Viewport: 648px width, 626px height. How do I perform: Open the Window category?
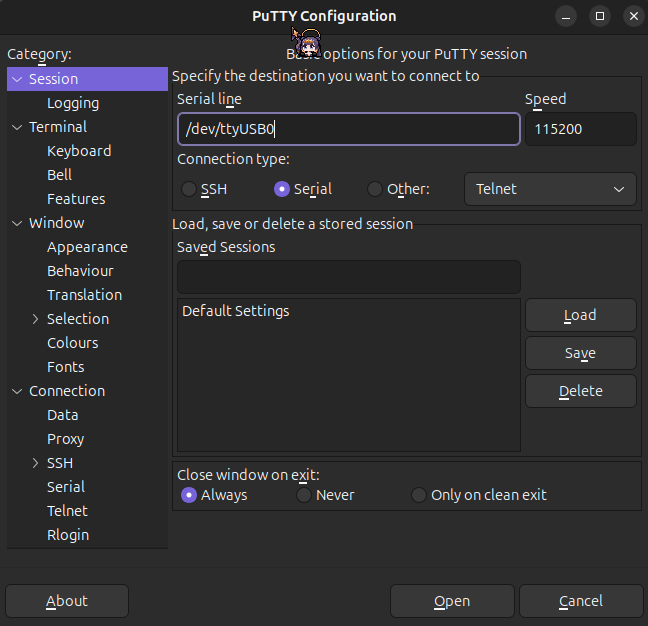[57, 223]
